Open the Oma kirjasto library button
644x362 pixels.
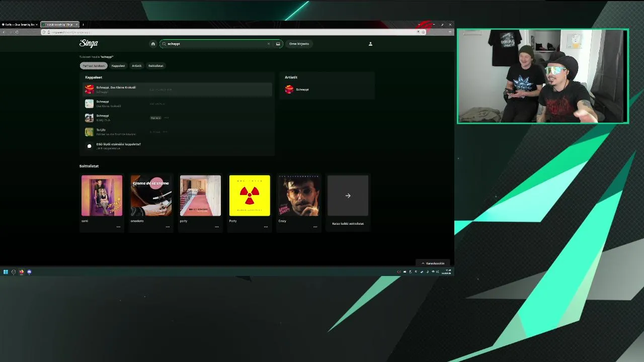[299, 44]
